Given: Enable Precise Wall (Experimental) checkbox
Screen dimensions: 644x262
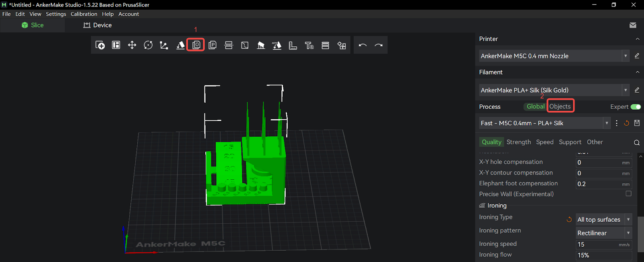Looking at the screenshot, I should click(628, 194).
